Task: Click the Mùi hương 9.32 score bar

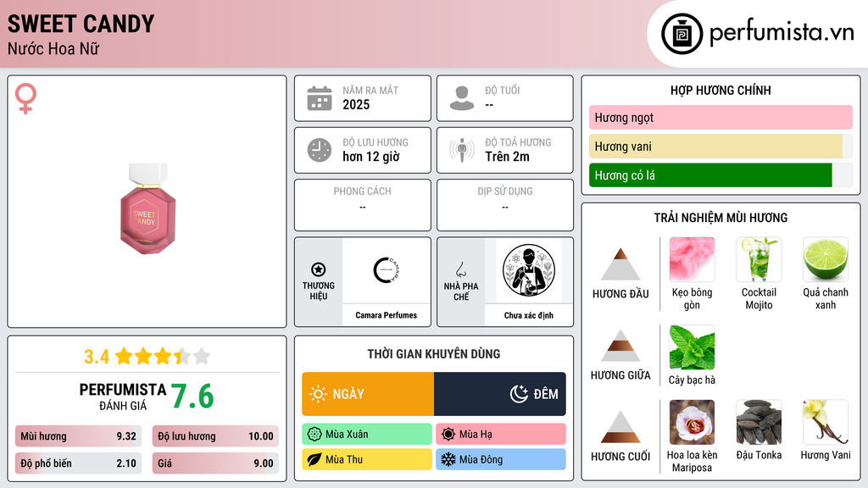Action: click(79, 436)
